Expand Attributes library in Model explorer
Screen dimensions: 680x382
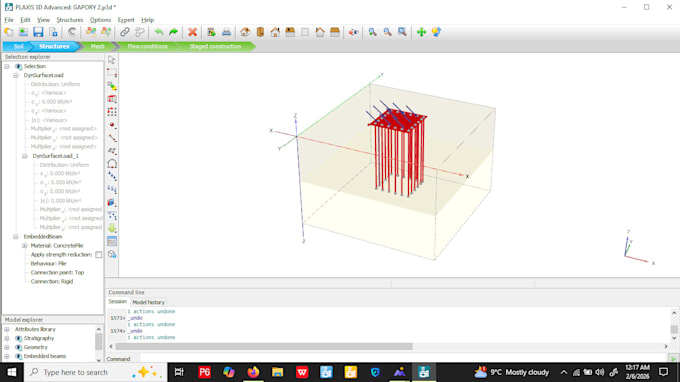pyautogui.click(x=7, y=330)
